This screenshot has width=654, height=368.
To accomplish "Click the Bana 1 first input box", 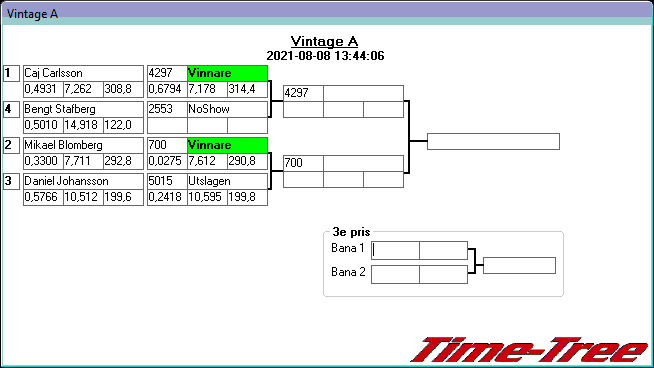I will pyautogui.click(x=395, y=250).
